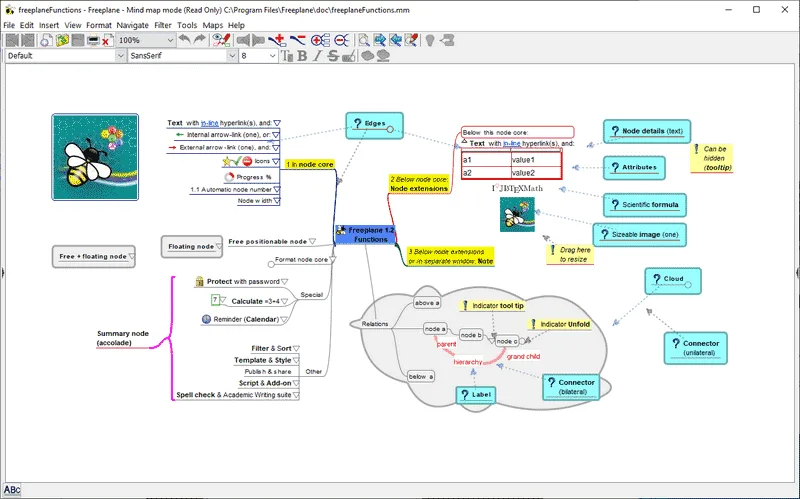
Task: Open the Tools menu
Action: click(x=187, y=25)
